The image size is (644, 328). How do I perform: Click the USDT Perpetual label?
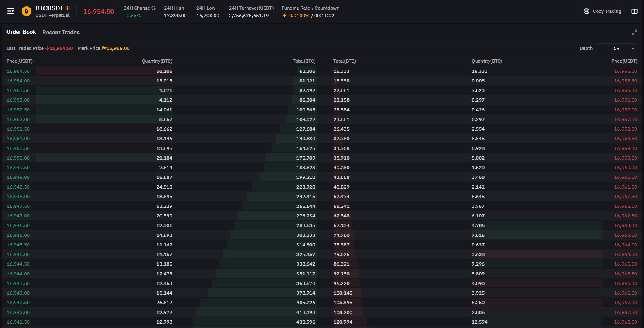[52, 15]
